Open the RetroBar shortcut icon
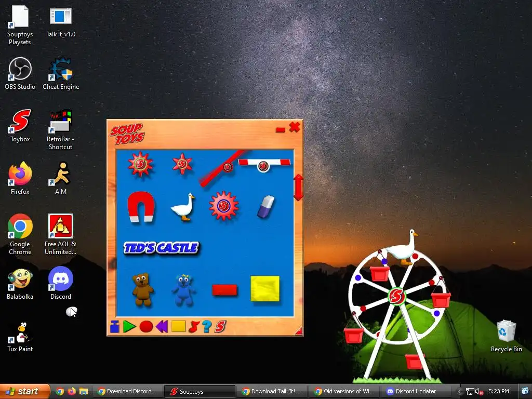 click(60, 129)
